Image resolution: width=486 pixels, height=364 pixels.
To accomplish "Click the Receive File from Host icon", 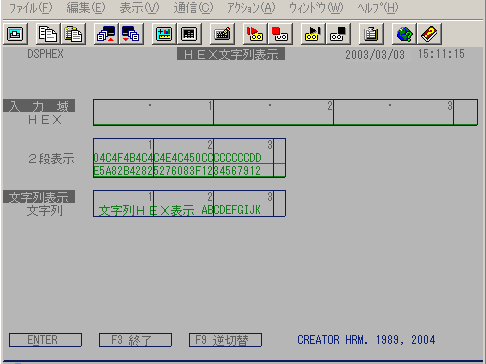I will point(131,34).
